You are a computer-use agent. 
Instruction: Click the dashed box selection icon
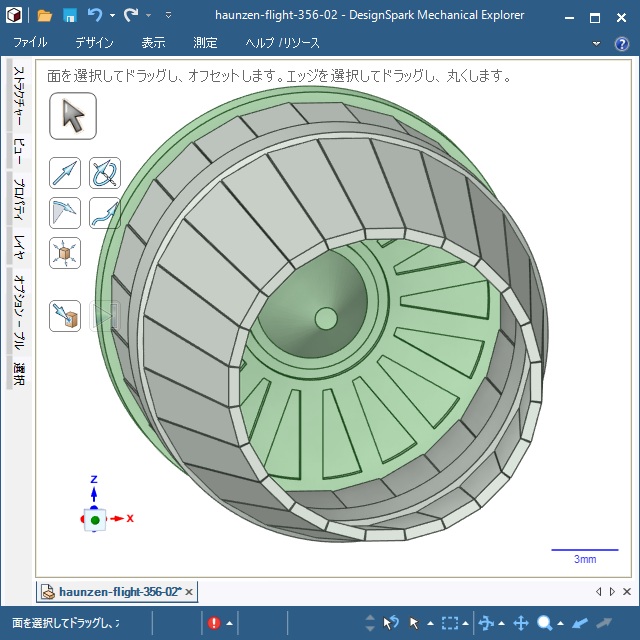[x=450, y=623]
